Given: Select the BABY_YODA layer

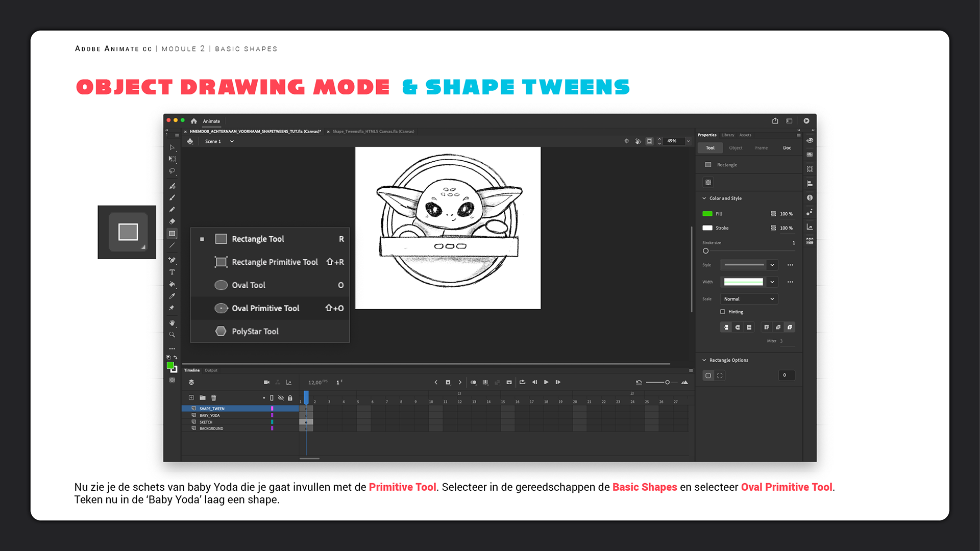Looking at the screenshot, I should 210,415.
